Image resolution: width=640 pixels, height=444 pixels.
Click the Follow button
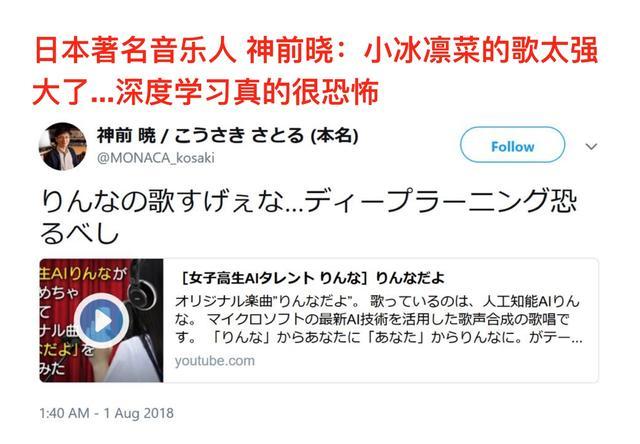coord(512,145)
